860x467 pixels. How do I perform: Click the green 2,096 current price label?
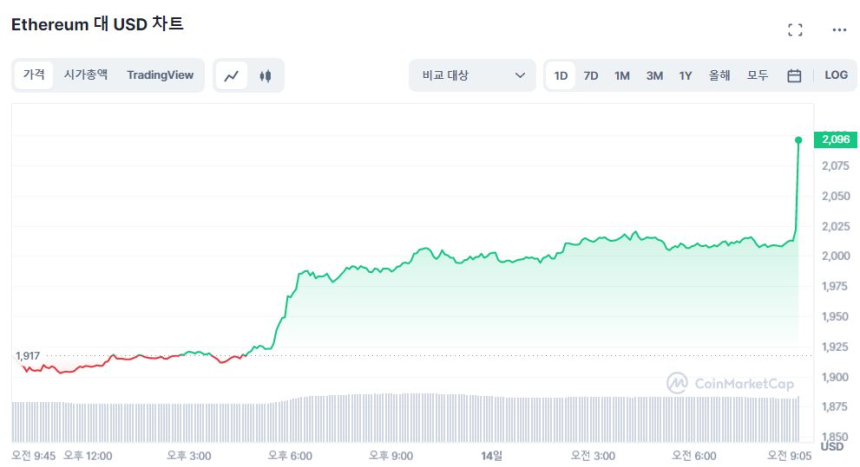[x=835, y=140]
